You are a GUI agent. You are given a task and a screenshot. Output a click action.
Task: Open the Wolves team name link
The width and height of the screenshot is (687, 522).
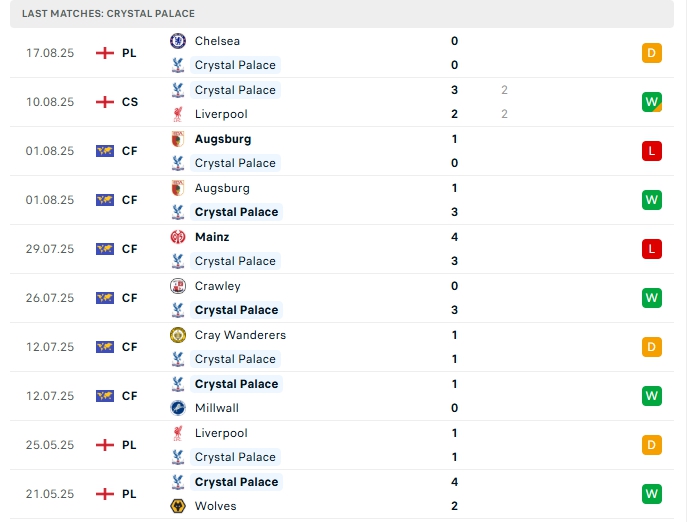[216, 506]
